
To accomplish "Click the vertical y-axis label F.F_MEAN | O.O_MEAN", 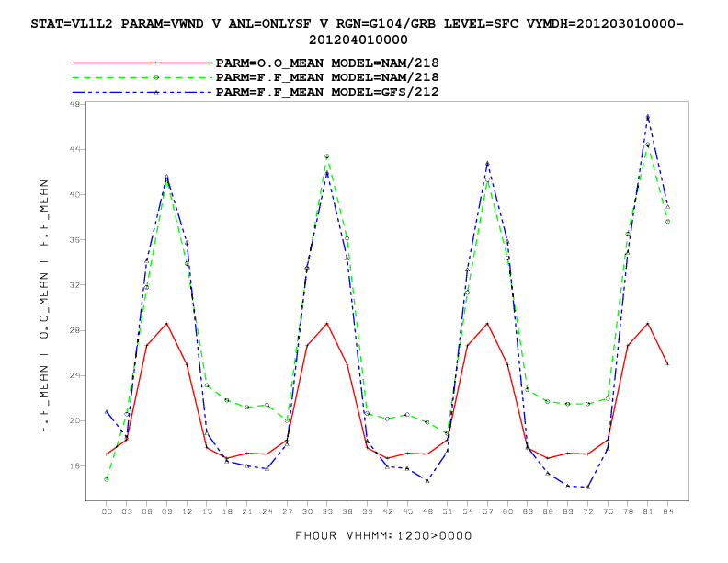I will 44,305.
